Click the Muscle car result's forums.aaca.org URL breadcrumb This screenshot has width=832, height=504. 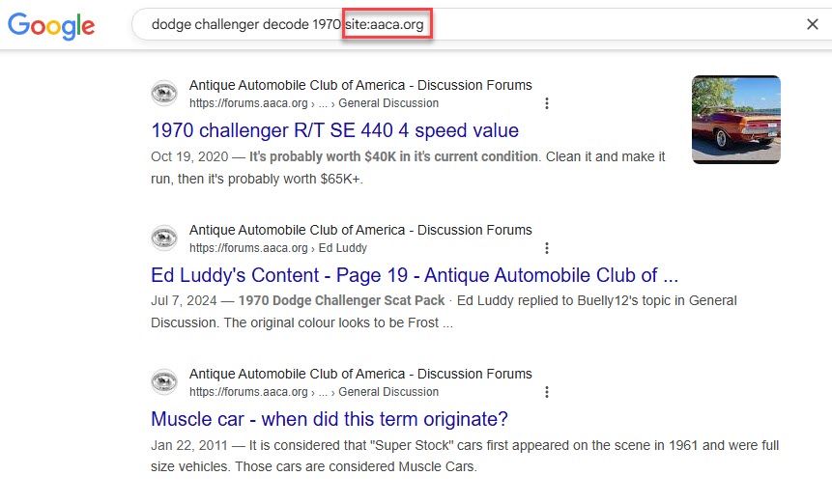[314, 392]
